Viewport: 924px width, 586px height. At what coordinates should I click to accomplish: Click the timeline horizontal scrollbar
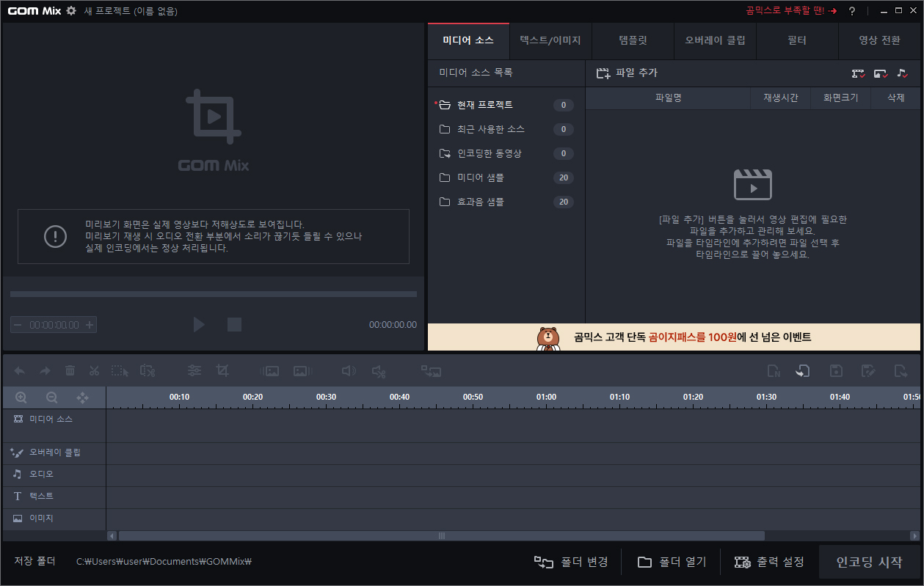[x=442, y=536]
